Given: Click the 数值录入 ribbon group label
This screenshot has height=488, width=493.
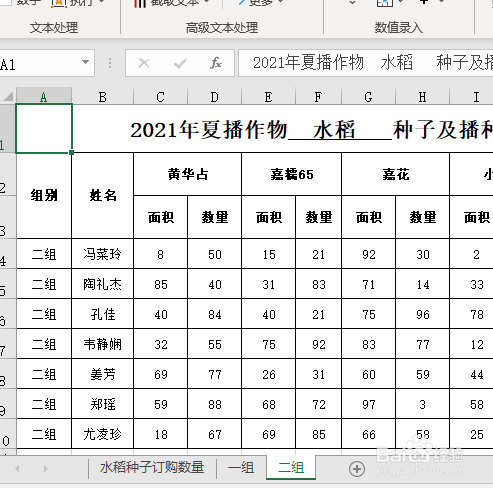Looking at the screenshot, I should click(x=398, y=28).
